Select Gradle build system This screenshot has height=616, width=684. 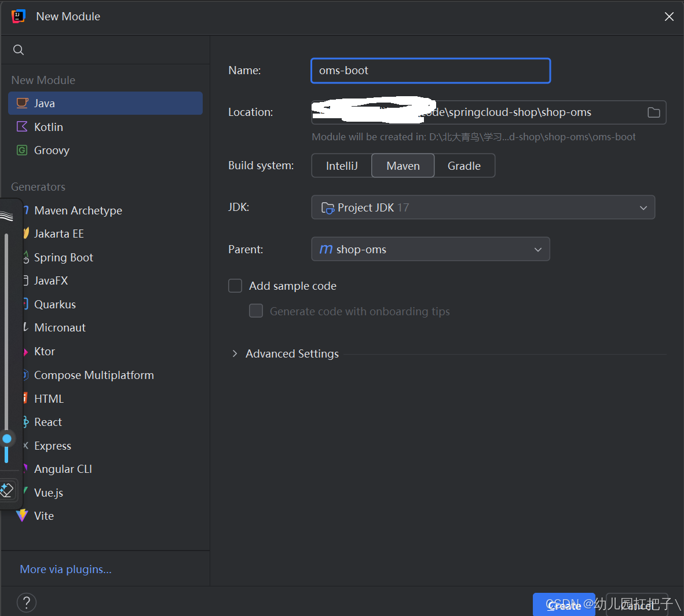coord(464,166)
